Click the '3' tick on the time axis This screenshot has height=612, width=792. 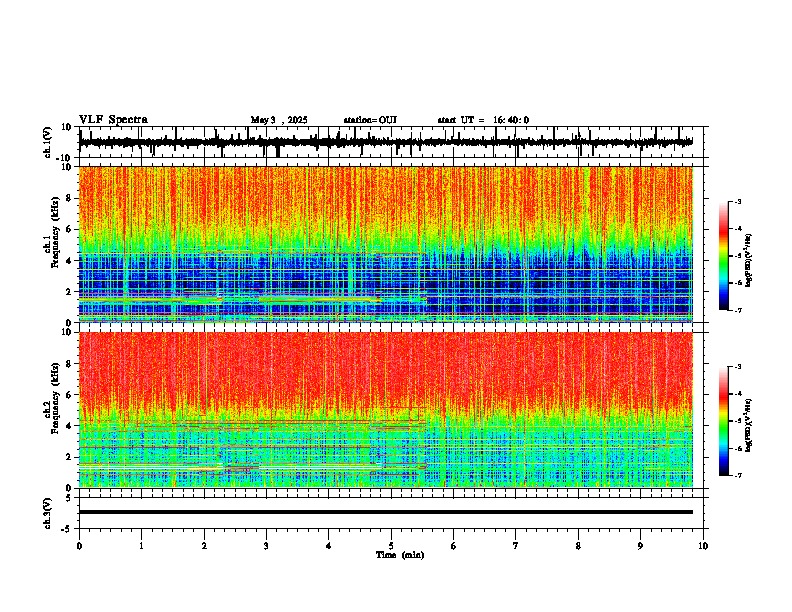coord(267,546)
